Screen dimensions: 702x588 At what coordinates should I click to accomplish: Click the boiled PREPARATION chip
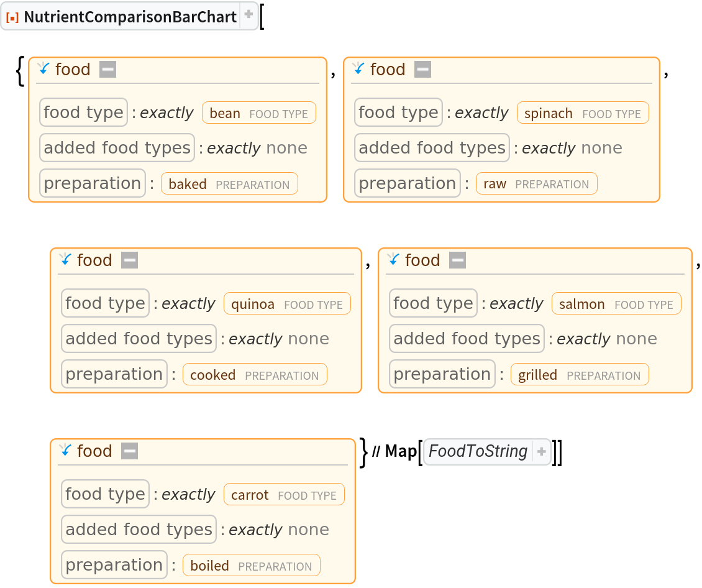click(x=251, y=566)
